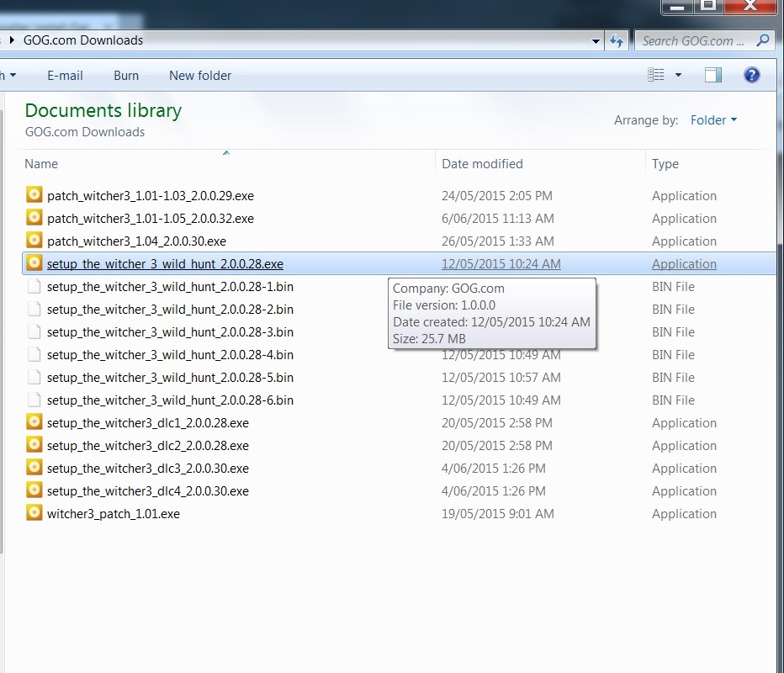Click the blank icon of the 2.0.0.28-4.bin file
The image size is (784, 673).
(x=34, y=354)
